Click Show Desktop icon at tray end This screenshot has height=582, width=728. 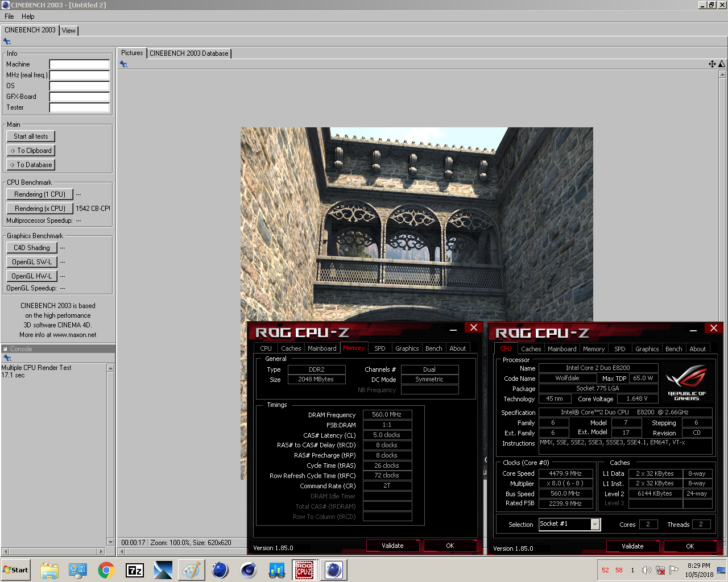point(721,570)
